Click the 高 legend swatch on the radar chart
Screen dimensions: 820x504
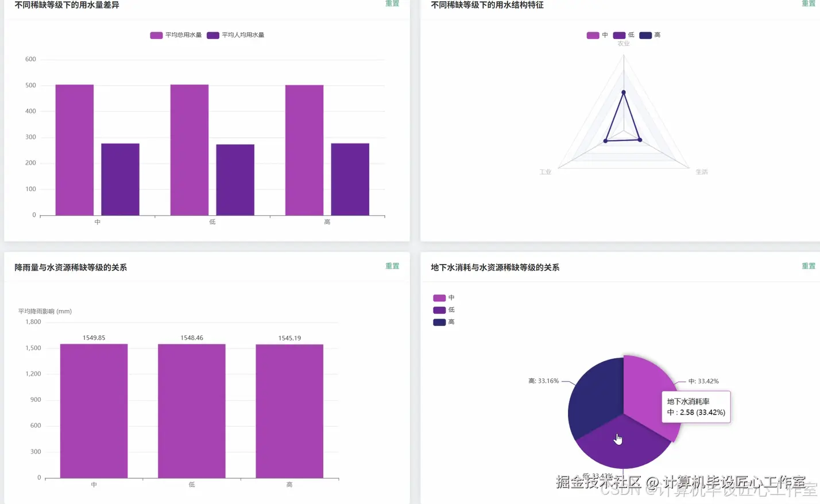click(x=645, y=35)
